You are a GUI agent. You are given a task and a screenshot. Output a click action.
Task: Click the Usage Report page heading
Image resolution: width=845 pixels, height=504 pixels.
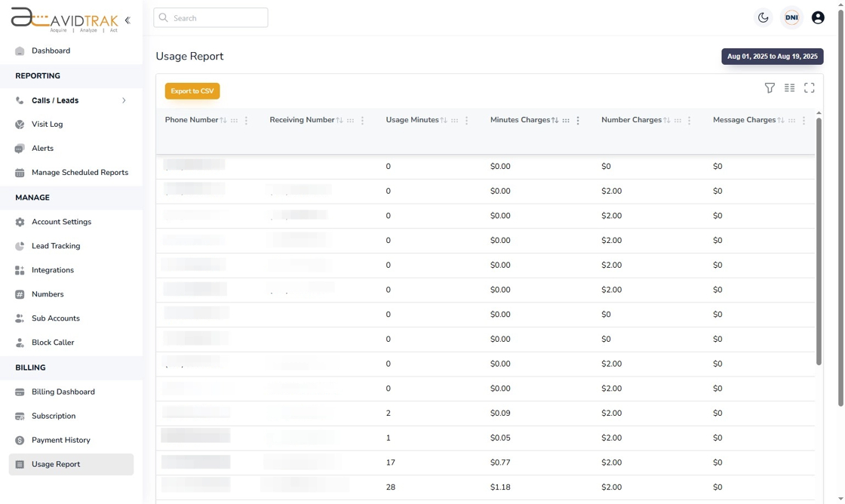(189, 57)
